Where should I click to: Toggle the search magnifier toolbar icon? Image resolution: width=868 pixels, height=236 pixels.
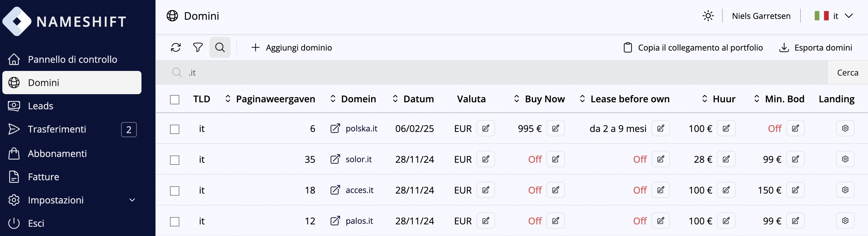(x=220, y=47)
